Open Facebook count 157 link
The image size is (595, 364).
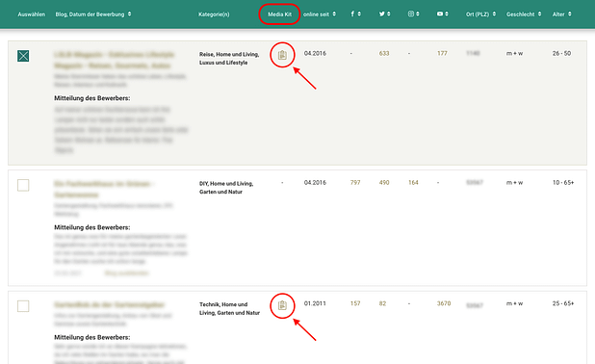(355, 303)
